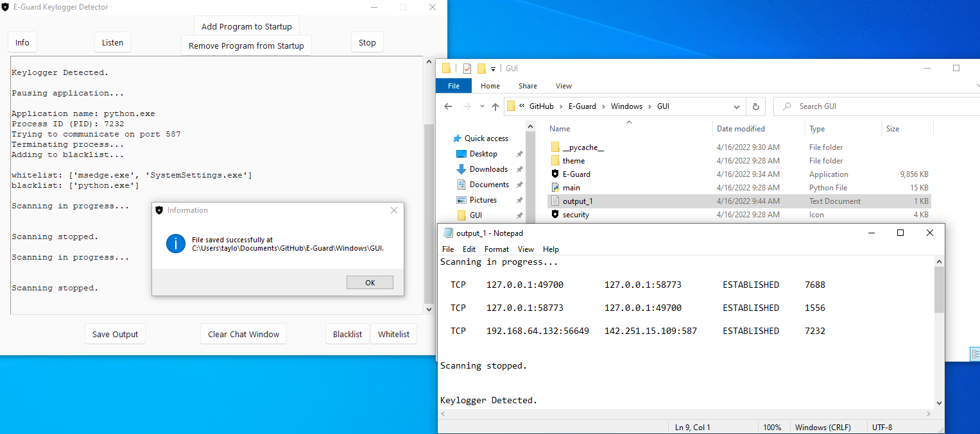Click the Notepad vertical scrollbar up arrow
This screenshot has height=434, width=980.
[940, 262]
